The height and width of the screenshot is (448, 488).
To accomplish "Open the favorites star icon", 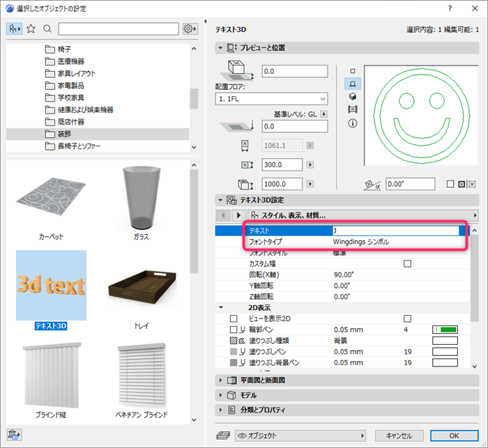I will pyautogui.click(x=31, y=29).
